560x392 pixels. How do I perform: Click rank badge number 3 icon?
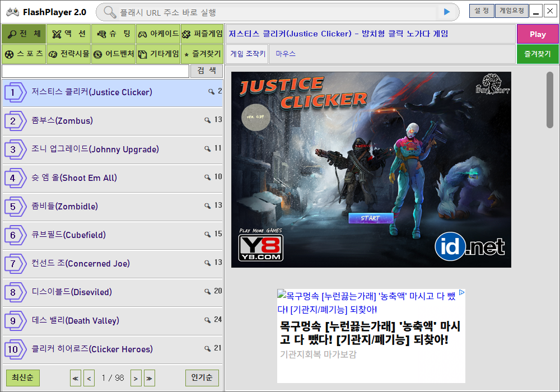[15, 150]
